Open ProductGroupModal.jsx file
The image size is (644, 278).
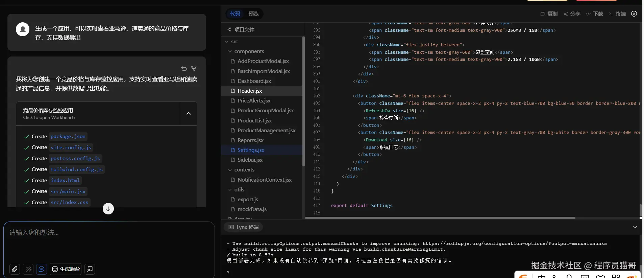[x=262, y=111]
